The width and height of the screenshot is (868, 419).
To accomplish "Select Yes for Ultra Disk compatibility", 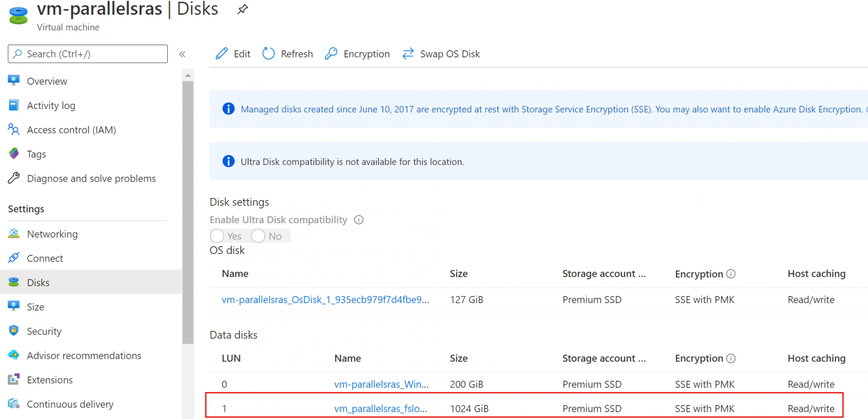I will click(217, 235).
